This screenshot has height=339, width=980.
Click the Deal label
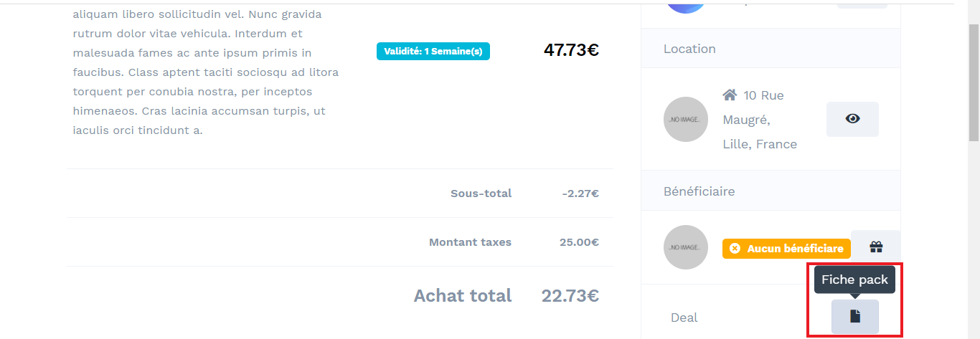[x=684, y=317]
